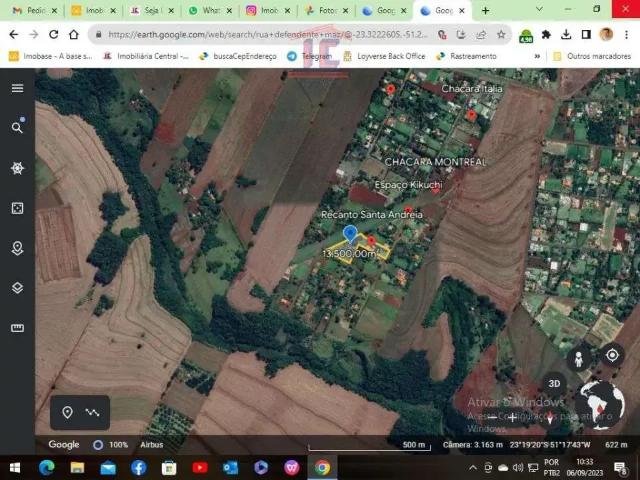This screenshot has width=640, height=480.
Task: Click the globe mini-map
Action: click(602, 405)
